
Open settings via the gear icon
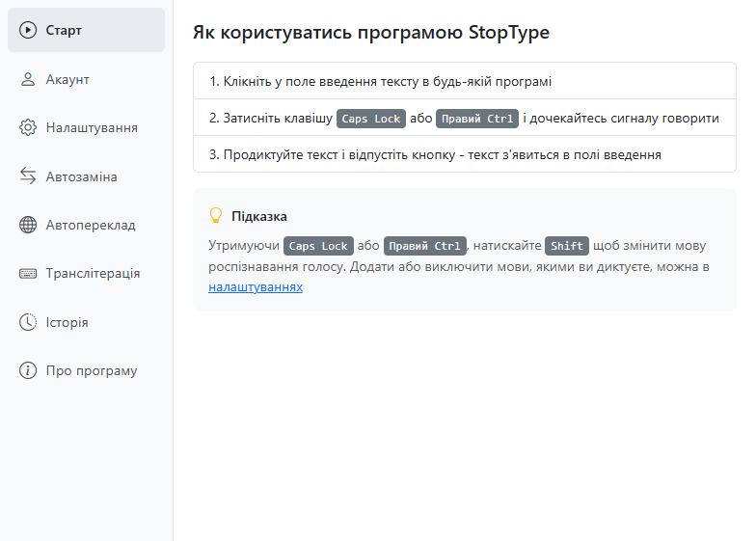(x=28, y=127)
